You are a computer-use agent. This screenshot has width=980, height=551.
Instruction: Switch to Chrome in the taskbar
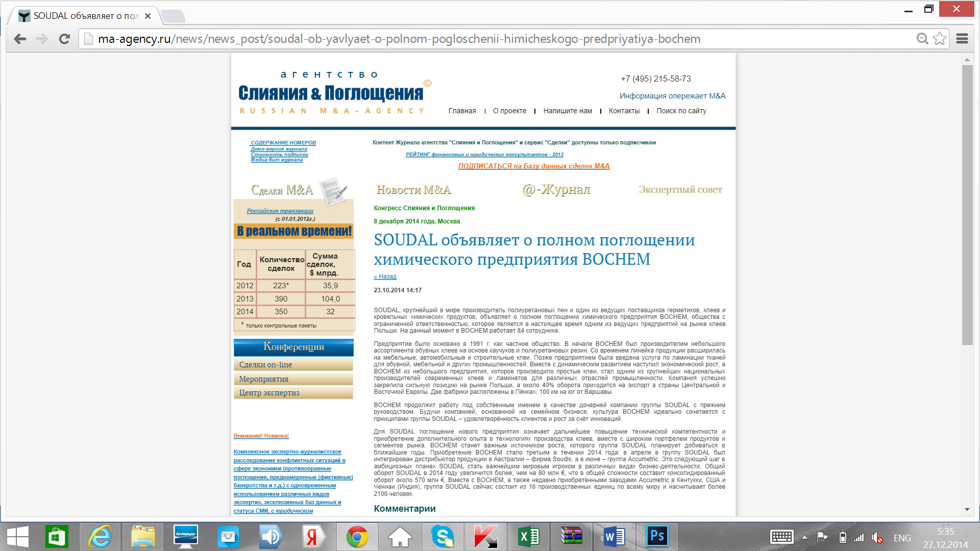pos(357,537)
